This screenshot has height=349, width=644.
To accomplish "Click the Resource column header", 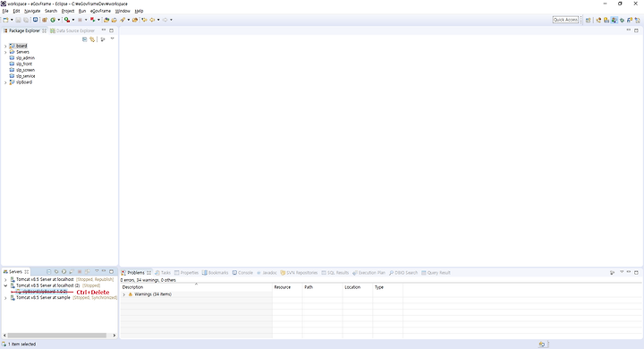I will pos(282,287).
